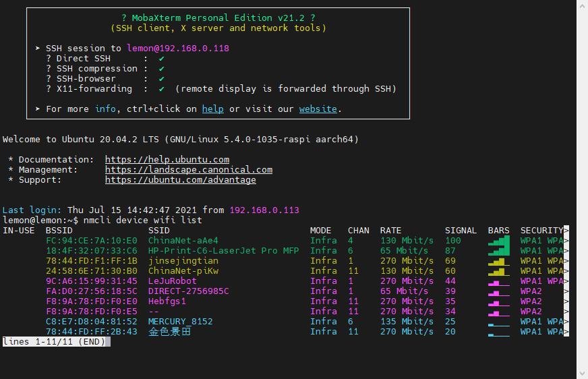
Task: Click the vertical scrollbar track
Action: click(582, 189)
